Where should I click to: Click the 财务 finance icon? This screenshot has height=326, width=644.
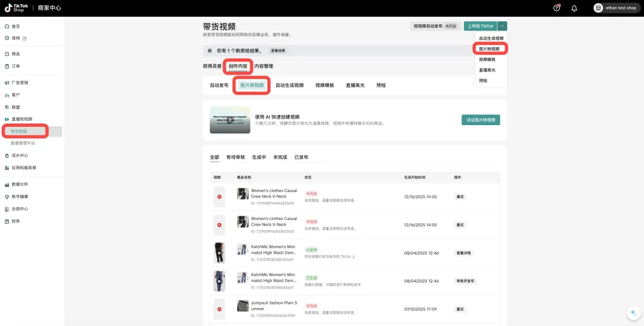(x=7, y=221)
